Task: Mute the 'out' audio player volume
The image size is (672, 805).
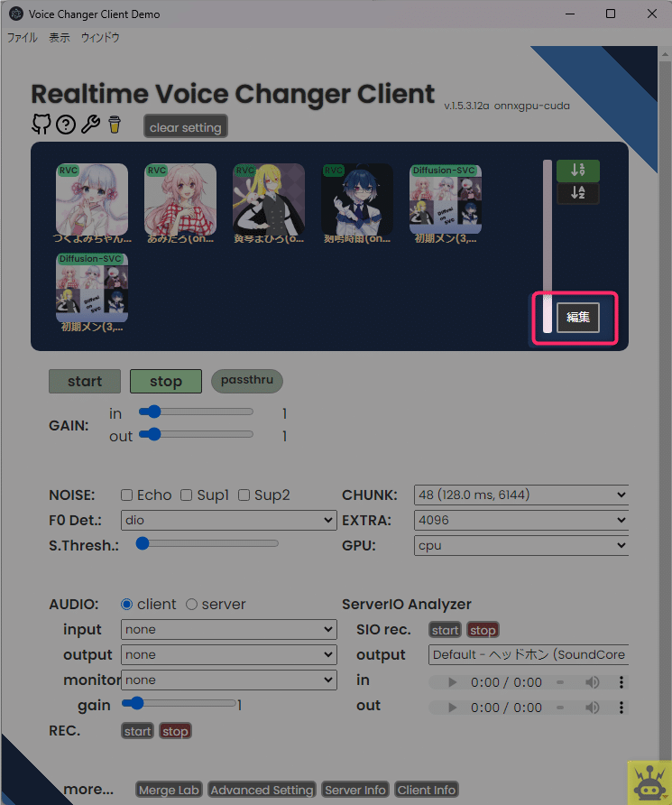Action: [x=592, y=707]
